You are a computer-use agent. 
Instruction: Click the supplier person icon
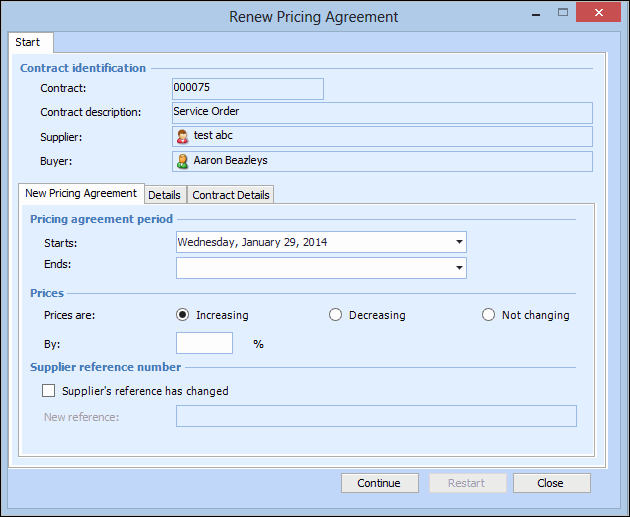tap(183, 136)
